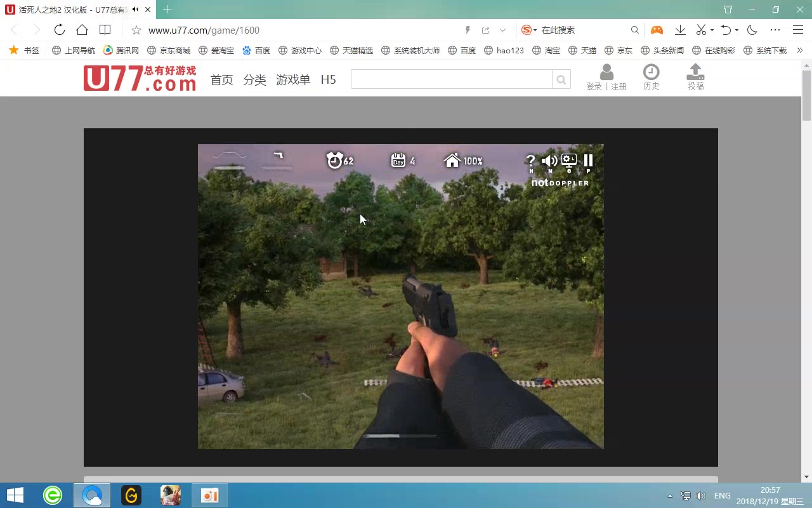Open the 头条新闻 bookmark
The image size is (812, 508).
pos(662,50)
